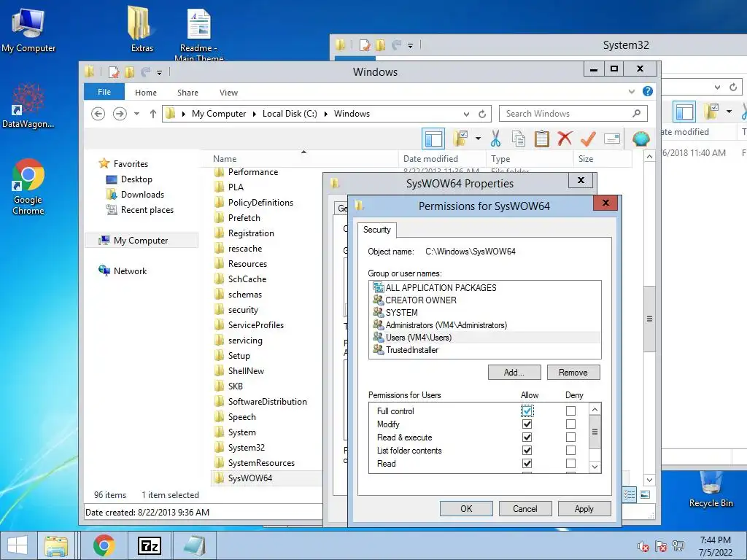Toggle the navigation pane layout icon in Windows toolbar

tap(433, 139)
